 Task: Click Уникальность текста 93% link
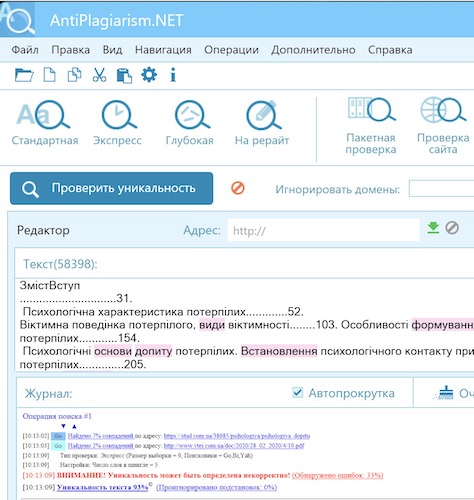point(102,487)
